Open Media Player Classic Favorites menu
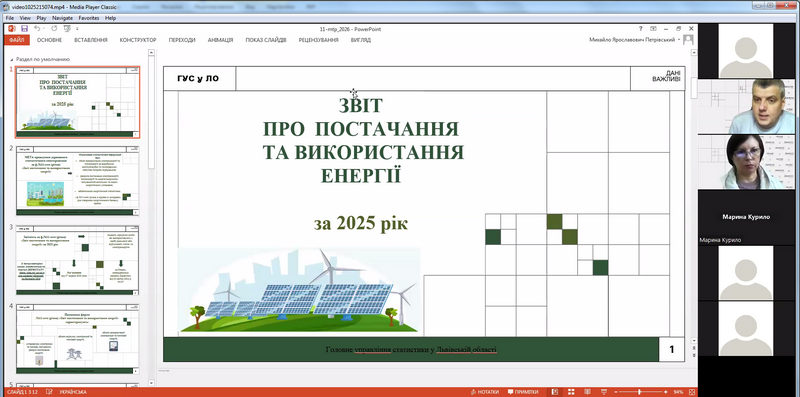The height and width of the screenshot is (397, 800). click(x=89, y=18)
